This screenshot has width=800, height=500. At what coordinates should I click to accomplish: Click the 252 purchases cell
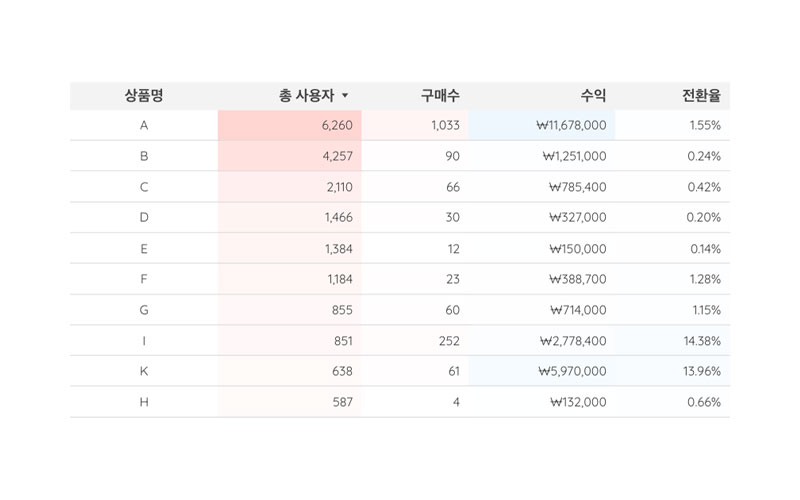point(448,341)
